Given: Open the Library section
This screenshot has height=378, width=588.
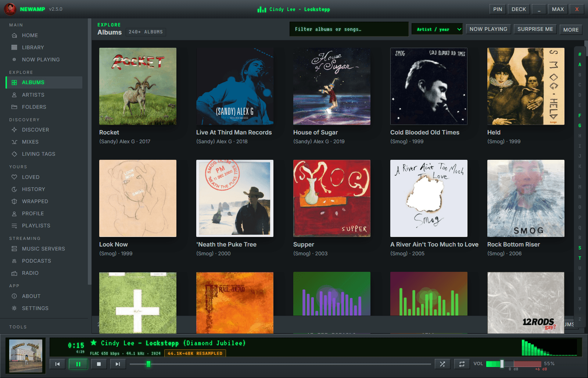Looking at the screenshot, I should pyautogui.click(x=44, y=47).
